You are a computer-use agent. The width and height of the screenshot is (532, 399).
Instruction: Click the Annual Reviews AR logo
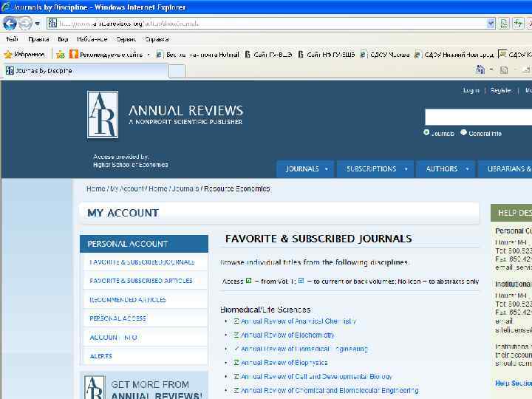[x=103, y=115]
